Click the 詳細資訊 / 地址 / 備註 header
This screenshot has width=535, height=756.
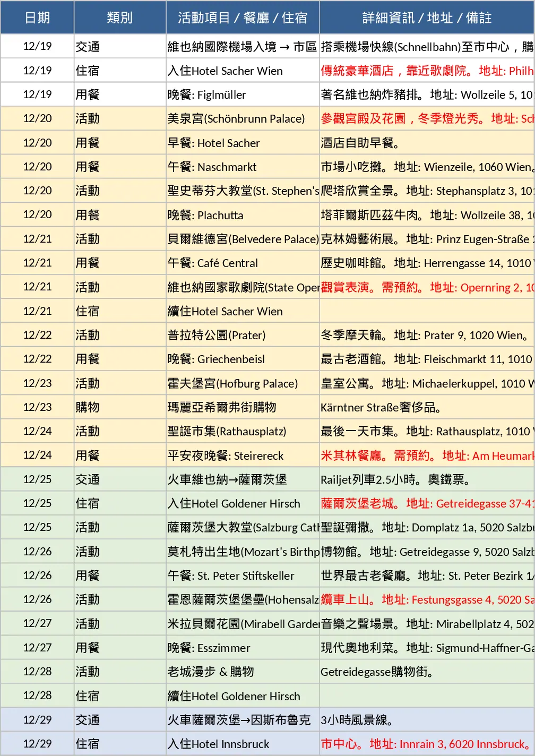click(x=427, y=18)
